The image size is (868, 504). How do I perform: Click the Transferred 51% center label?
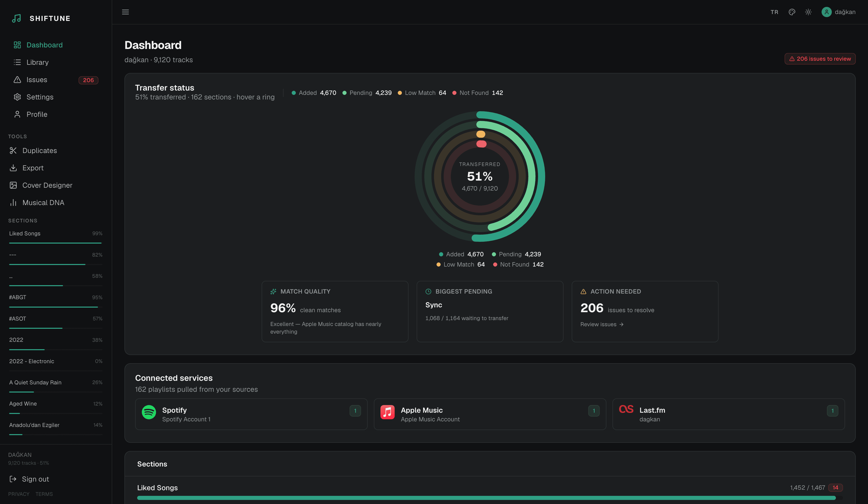pos(480,177)
